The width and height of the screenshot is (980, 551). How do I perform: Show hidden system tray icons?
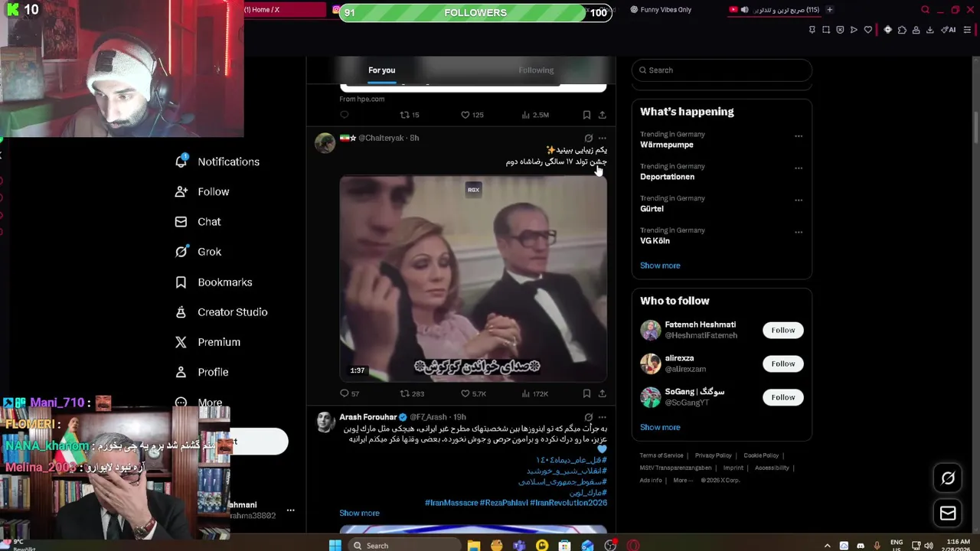coord(827,546)
